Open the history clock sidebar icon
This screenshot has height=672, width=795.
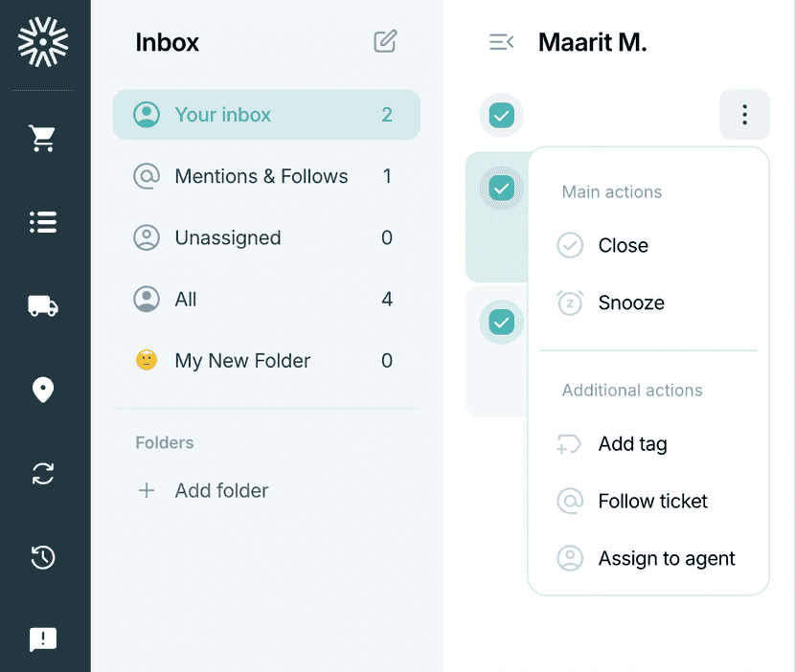(42, 557)
